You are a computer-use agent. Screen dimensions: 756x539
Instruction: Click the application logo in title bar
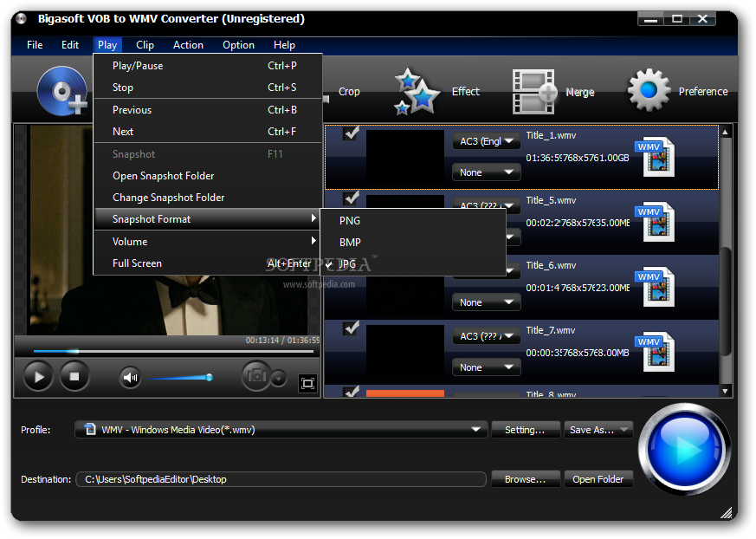[21, 19]
